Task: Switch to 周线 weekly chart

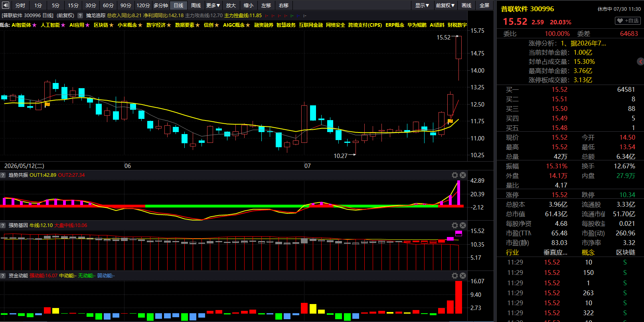Action: point(196,5)
